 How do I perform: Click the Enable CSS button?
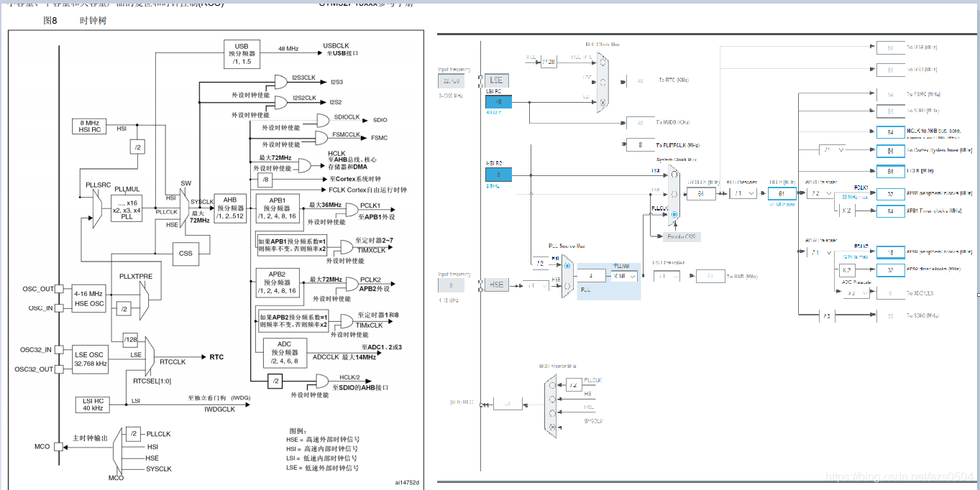coord(682,237)
